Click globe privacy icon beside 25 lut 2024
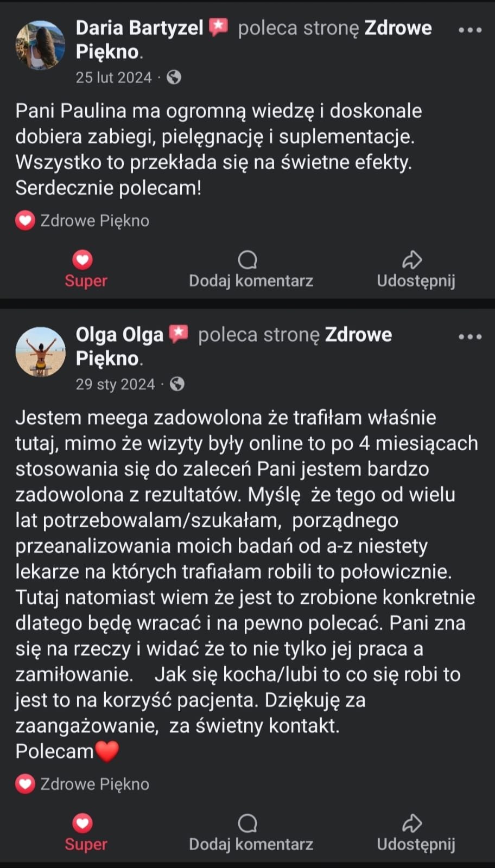Screen dimensions: 495x868 (x=174, y=78)
